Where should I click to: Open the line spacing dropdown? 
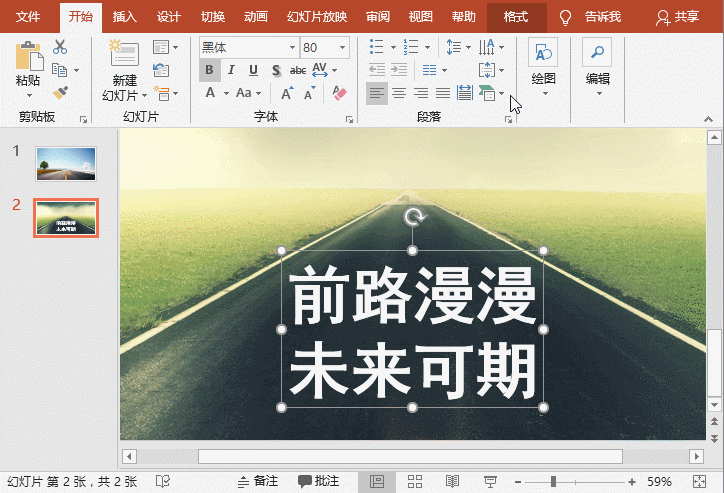468,47
